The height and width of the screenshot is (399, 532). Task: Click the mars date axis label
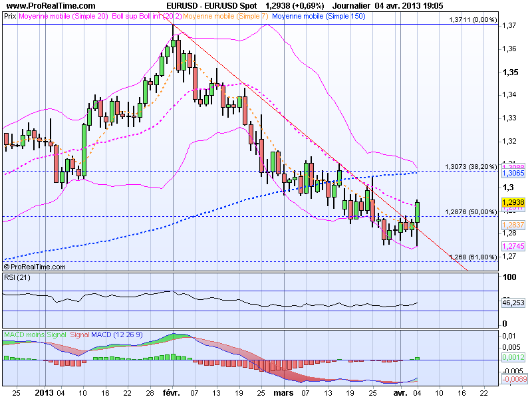tap(283, 392)
